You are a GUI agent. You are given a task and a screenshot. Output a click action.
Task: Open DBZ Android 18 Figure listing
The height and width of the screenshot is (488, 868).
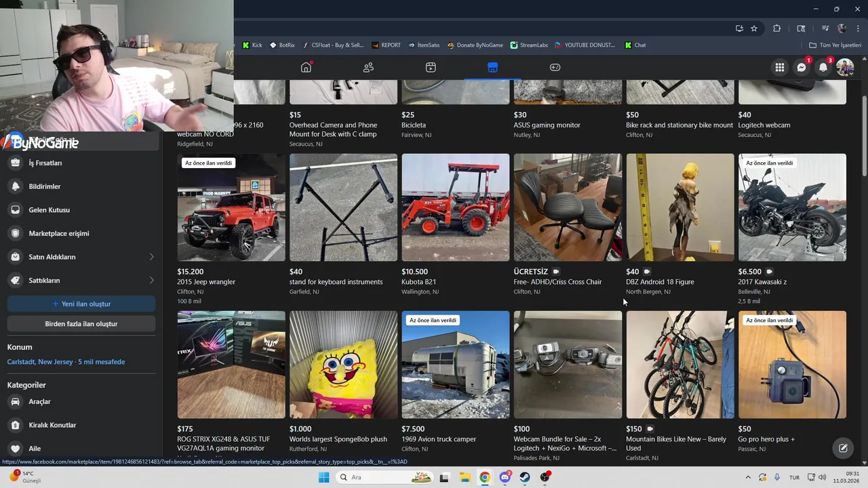680,207
